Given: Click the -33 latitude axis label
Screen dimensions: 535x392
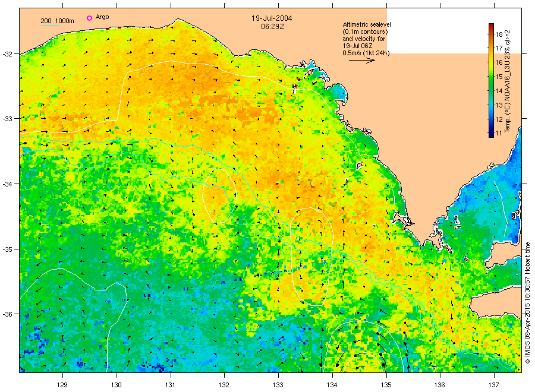Looking at the screenshot, I should pyautogui.click(x=8, y=119).
